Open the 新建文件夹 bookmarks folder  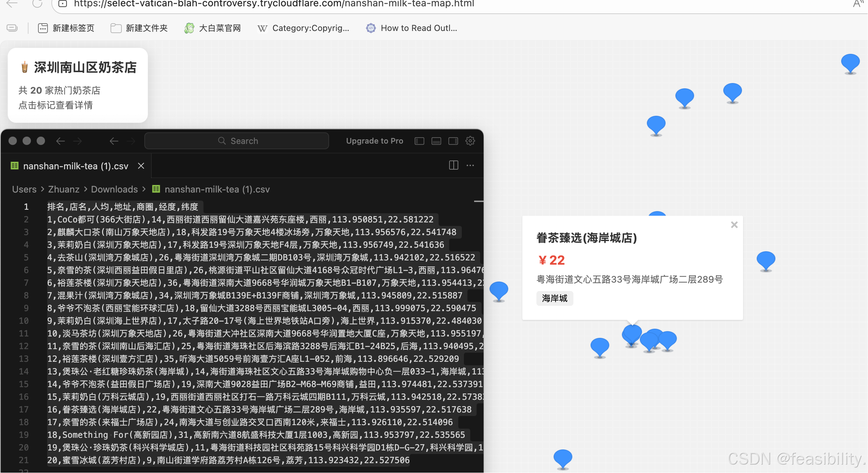[x=139, y=28]
